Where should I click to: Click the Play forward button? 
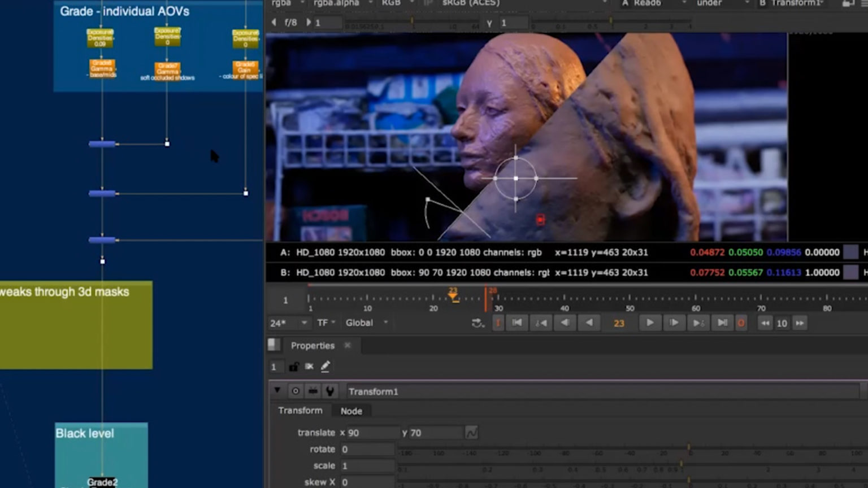pos(650,323)
